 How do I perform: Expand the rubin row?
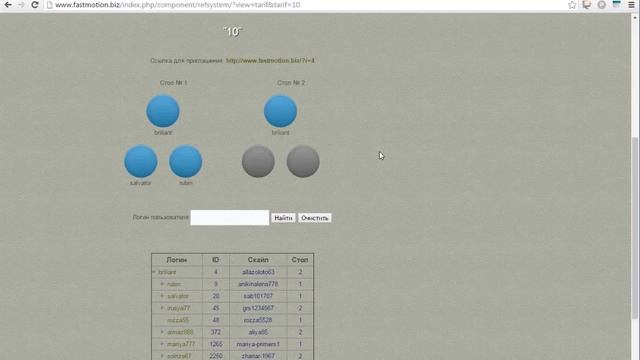click(x=162, y=284)
